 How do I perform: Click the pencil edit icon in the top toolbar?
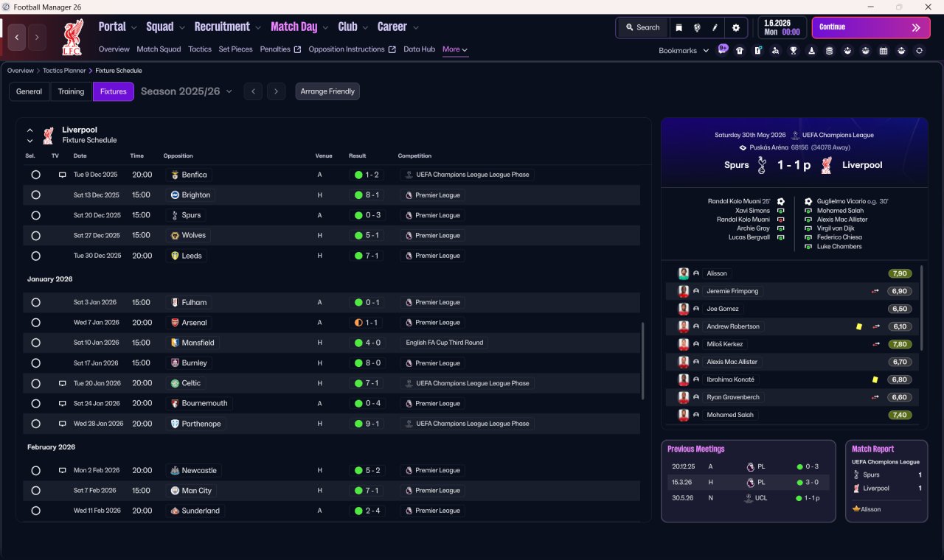[715, 27]
